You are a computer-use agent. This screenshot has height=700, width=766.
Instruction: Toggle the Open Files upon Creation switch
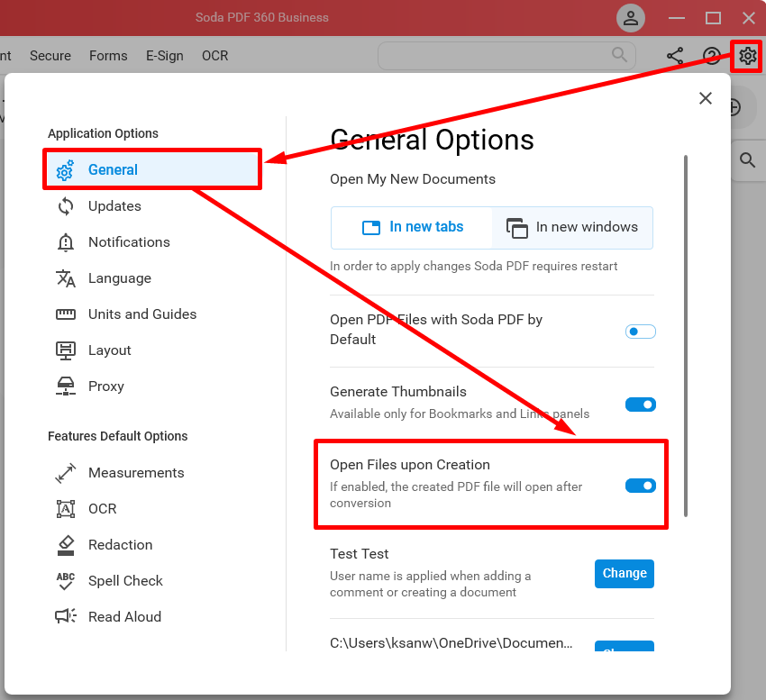point(640,486)
